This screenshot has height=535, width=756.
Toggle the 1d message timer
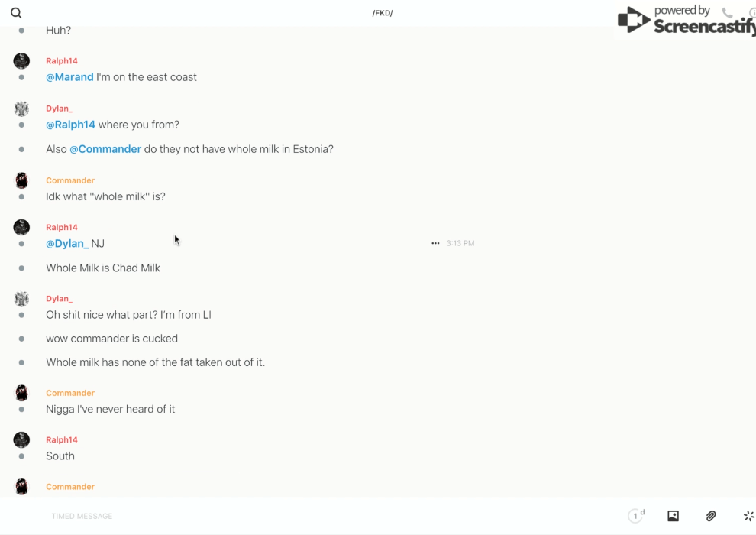tap(636, 516)
